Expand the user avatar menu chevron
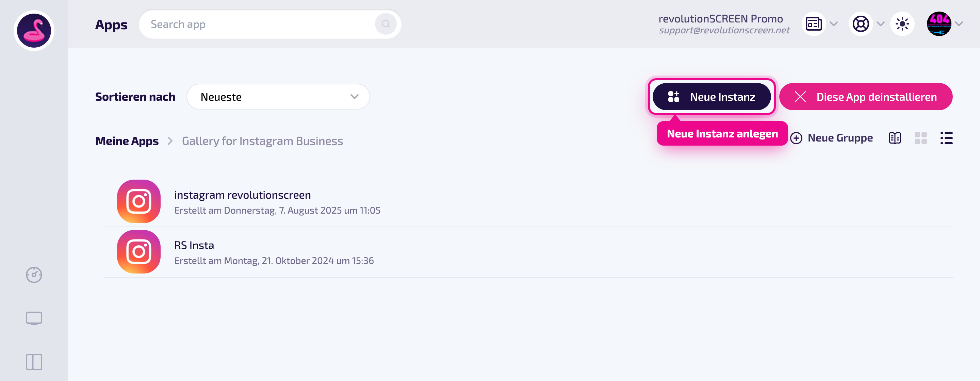 coord(959,24)
